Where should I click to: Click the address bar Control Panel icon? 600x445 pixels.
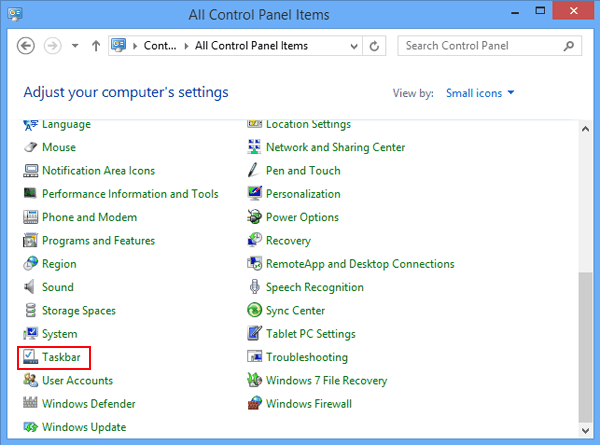coord(119,45)
